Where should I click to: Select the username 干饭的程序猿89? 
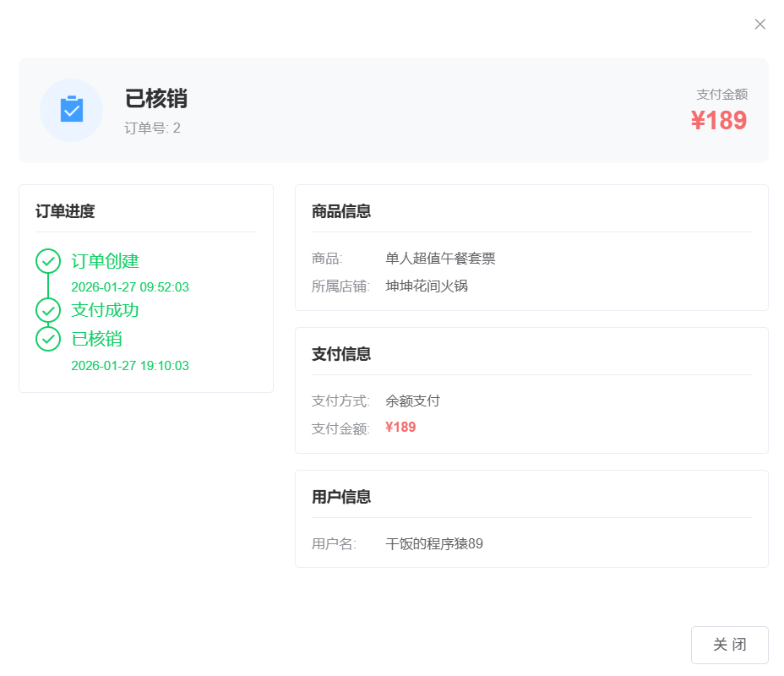pos(433,544)
